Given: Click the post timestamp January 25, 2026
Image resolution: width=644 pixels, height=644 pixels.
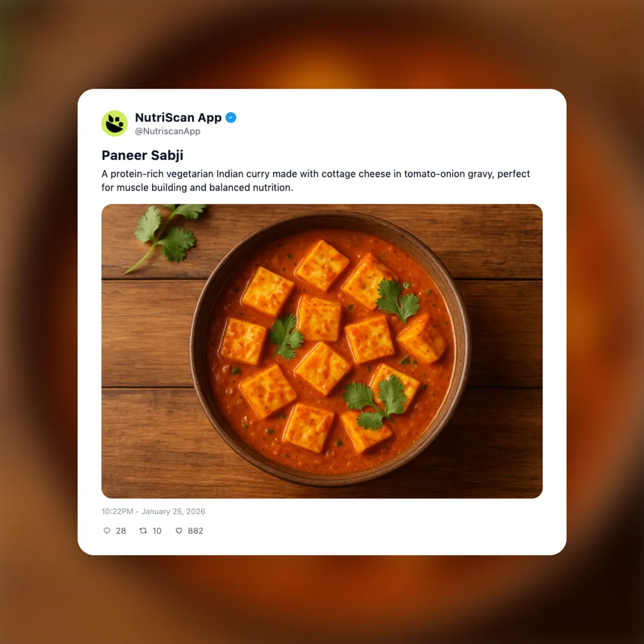Looking at the screenshot, I should click(153, 511).
